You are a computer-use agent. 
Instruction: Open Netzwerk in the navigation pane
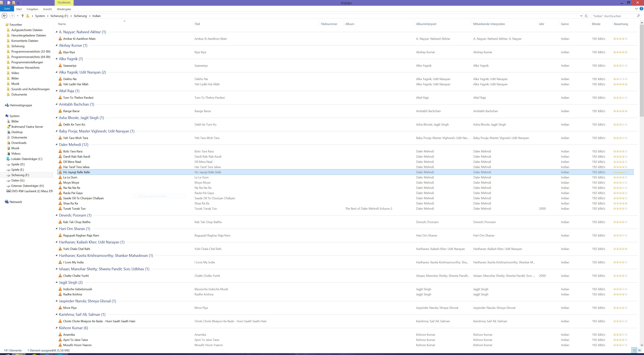point(16,202)
